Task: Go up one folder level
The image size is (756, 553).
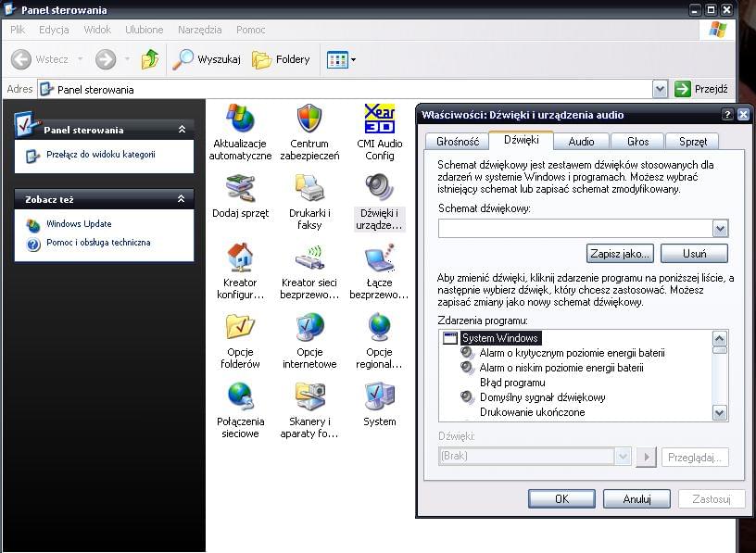Action: [150, 59]
